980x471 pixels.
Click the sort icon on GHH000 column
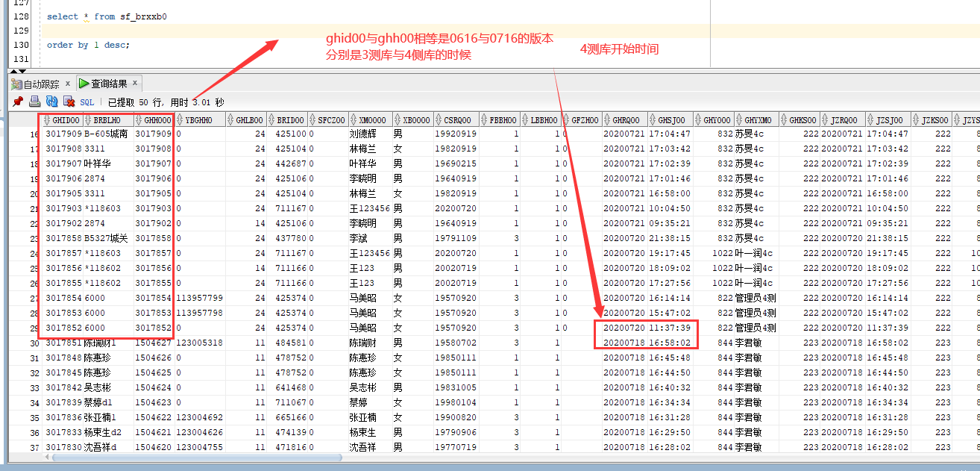click(x=139, y=119)
